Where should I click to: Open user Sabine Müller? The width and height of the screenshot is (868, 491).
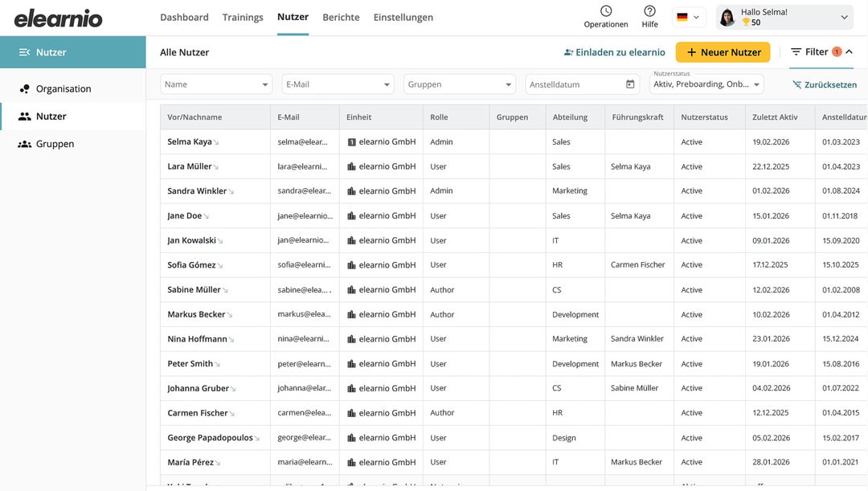click(x=194, y=289)
